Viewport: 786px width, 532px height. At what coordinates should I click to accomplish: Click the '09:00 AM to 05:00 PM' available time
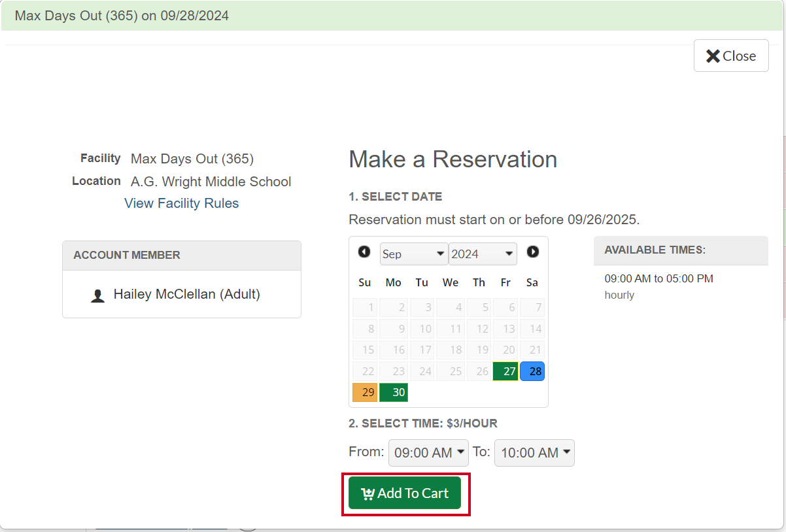pos(658,278)
